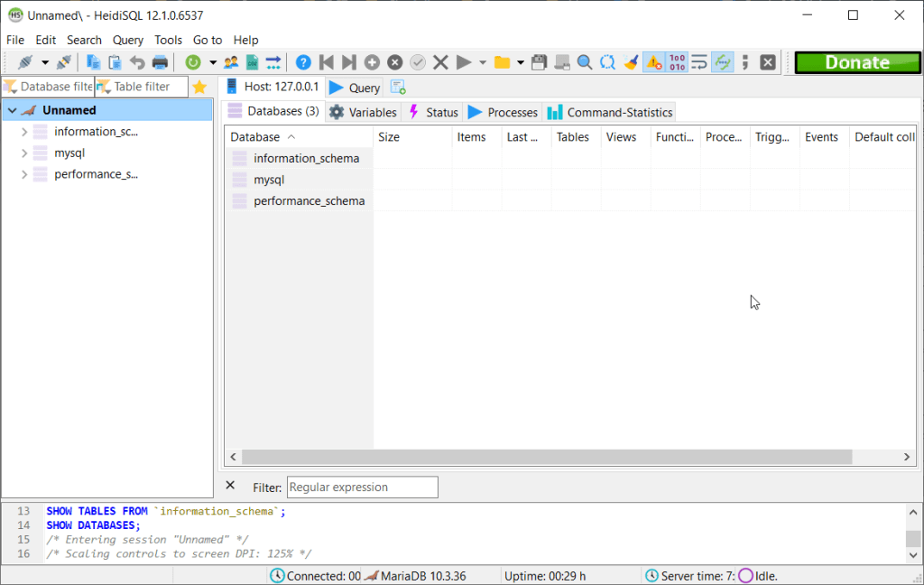Open a new query tab icon
Image resolution: width=924 pixels, height=585 pixels.
tap(398, 88)
